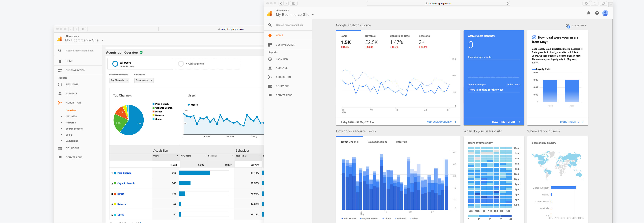Click Home icon in back window sidebar
Viewport: 644px width, 223px height.
[x=60, y=61]
